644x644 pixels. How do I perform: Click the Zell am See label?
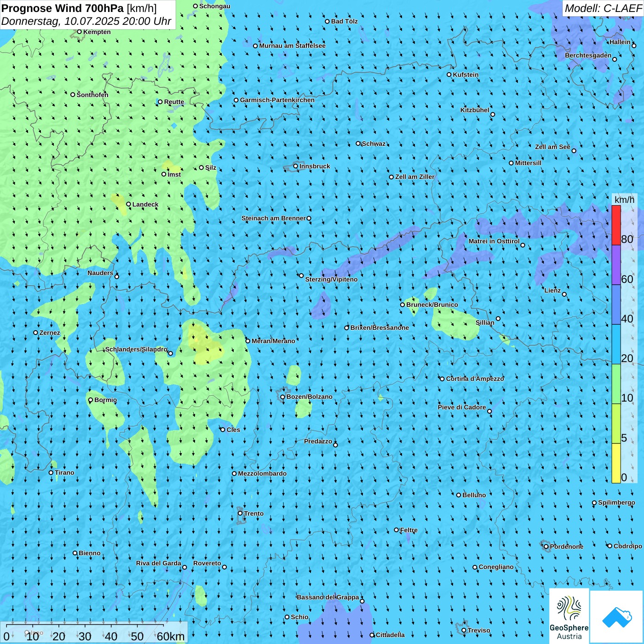click(x=552, y=147)
